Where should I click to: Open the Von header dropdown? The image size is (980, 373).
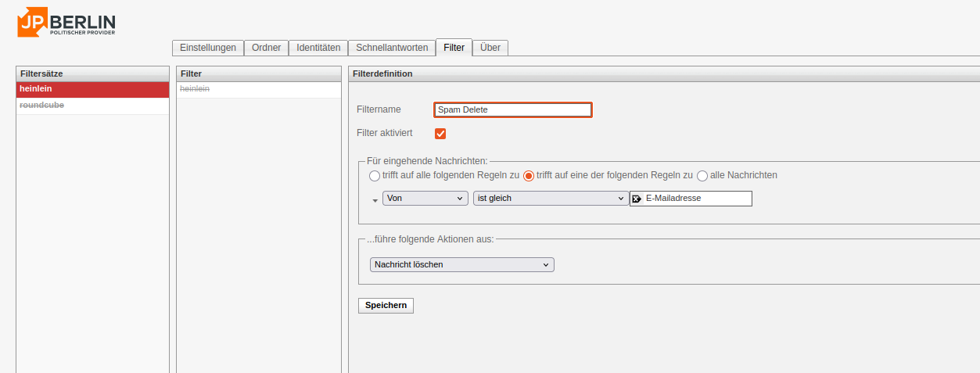click(x=425, y=199)
